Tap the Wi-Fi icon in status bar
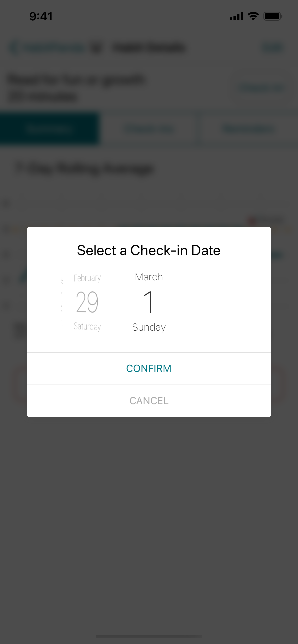 253,16
